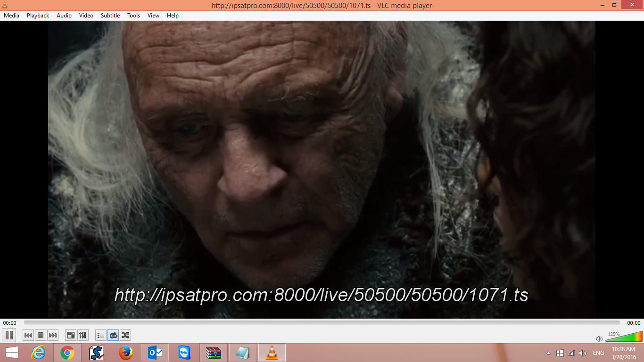
Task: Open TeamViewer from the taskbar
Action: pyautogui.click(x=184, y=353)
